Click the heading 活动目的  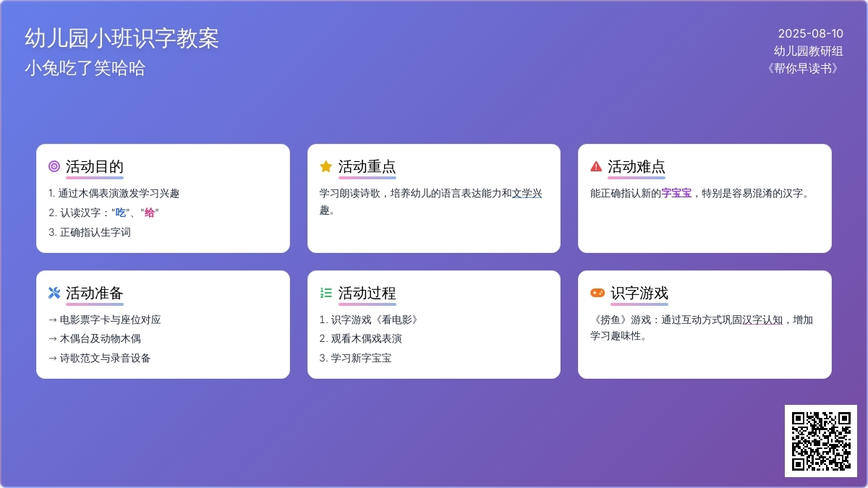pyautogui.click(x=95, y=167)
